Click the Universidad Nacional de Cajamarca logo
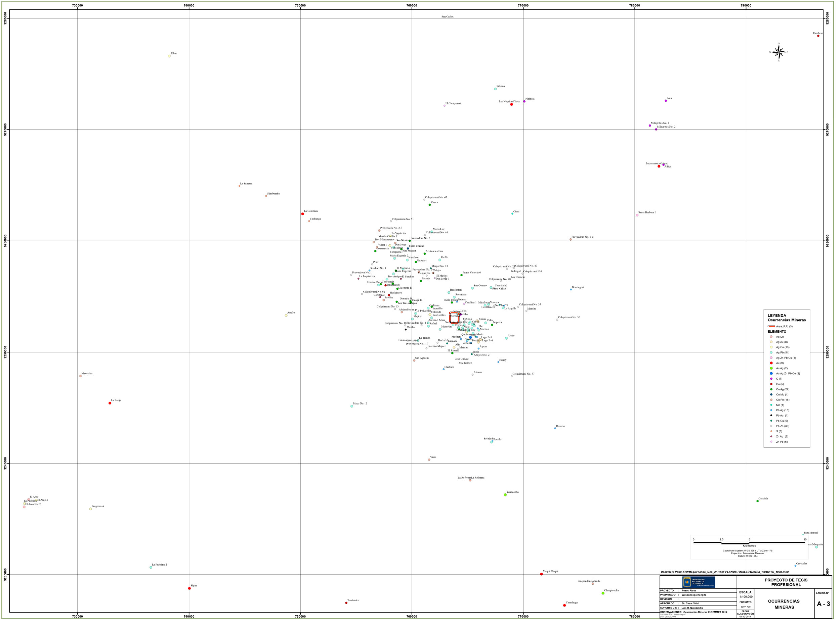Screen dimensions: 840x626 [699, 582]
